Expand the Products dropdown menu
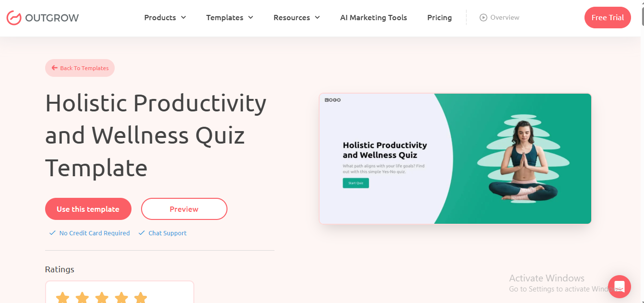This screenshot has width=644, height=303. (x=165, y=18)
